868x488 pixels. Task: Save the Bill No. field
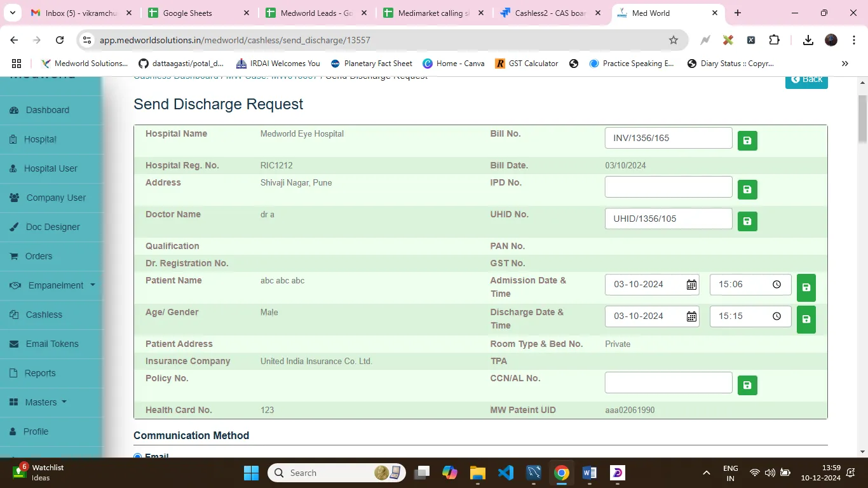click(x=747, y=140)
